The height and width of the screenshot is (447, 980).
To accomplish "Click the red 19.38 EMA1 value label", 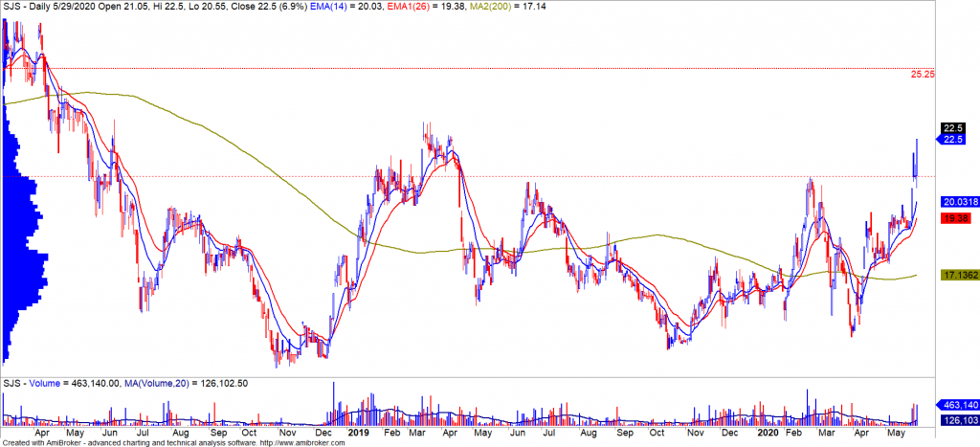I will click(x=952, y=219).
